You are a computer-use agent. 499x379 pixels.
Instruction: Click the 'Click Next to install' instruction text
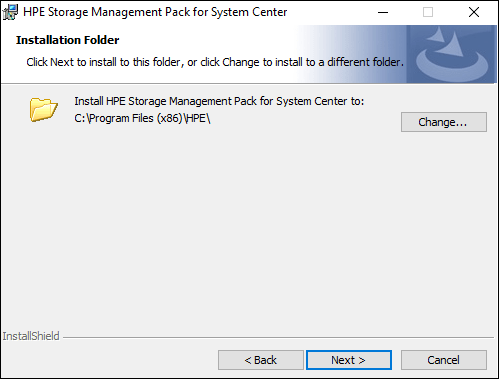click(215, 62)
